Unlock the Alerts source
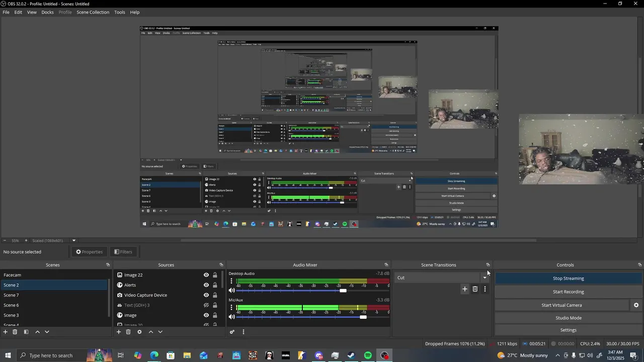The image size is (644, 362). [x=215, y=285]
